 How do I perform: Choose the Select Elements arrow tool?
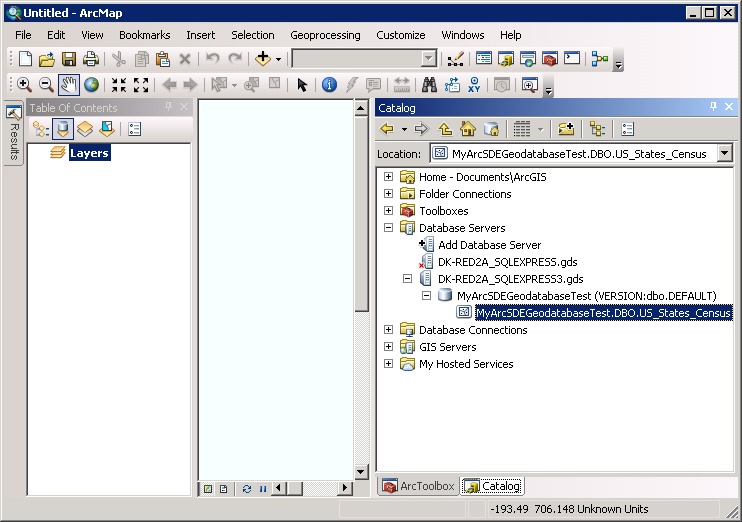(302, 85)
